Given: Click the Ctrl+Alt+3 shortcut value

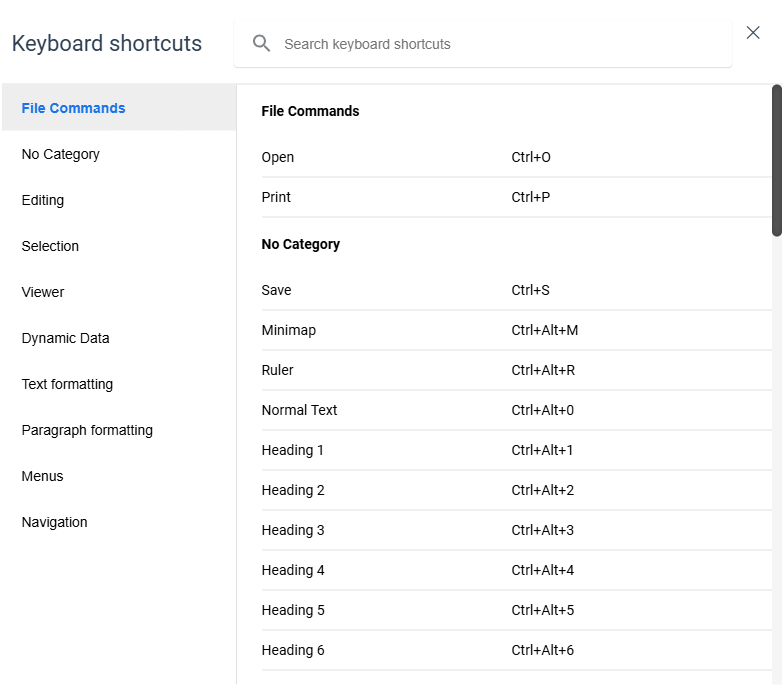Looking at the screenshot, I should pos(542,530).
